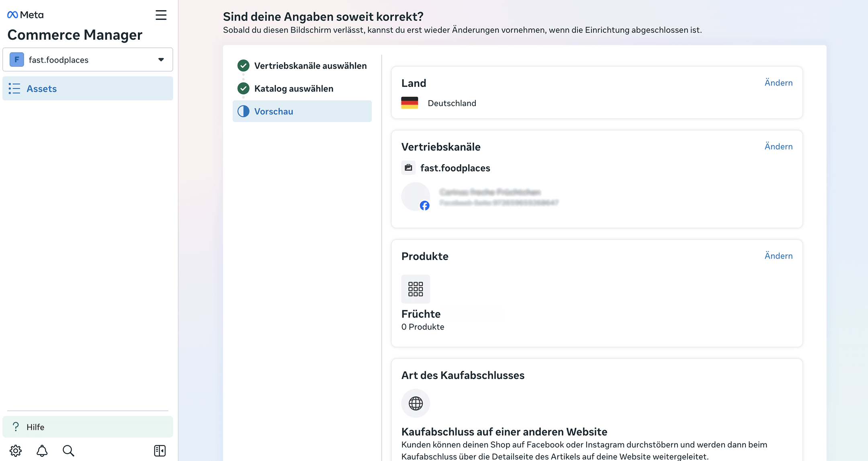Image resolution: width=868 pixels, height=461 pixels.
Task: Click Ändern link in Vertriebskanäle card
Action: [778, 146]
